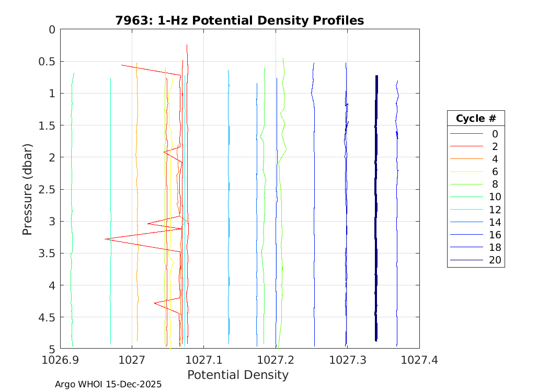Click the leftmost tip of the largest red spike
This screenshot has height=392, width=549.
106,239
